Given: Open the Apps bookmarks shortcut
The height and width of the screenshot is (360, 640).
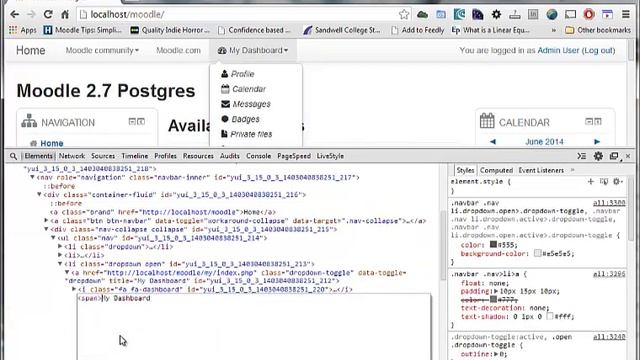Looking at the screenshot, I should click(x=23, y=30).
